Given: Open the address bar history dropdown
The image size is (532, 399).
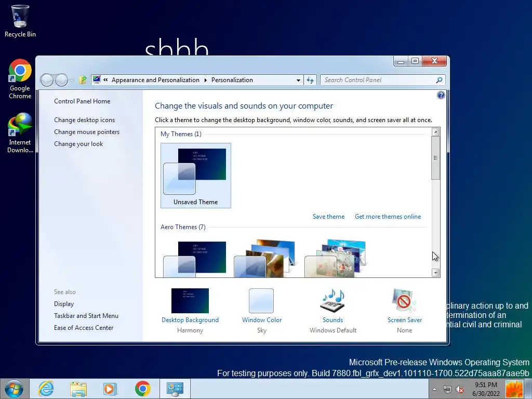Looking at the screenshot, I should tap(298, 81).
